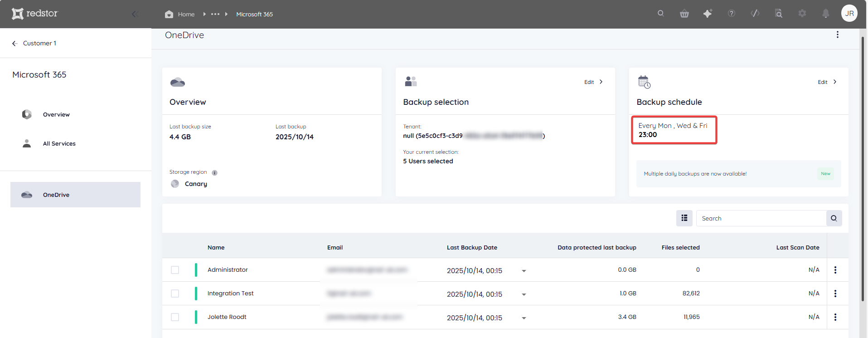
Task: Click the 4.4 GB last backup size
Action: tap(180, 137)
